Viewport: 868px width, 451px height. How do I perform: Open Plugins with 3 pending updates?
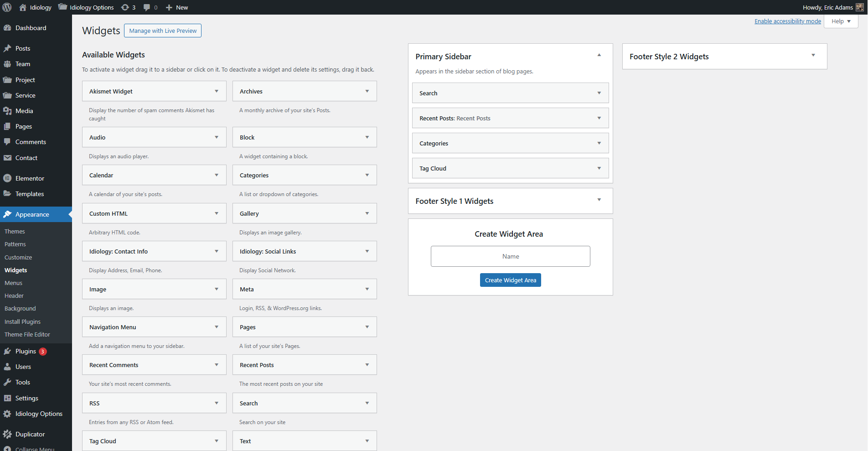click(26, 351)
